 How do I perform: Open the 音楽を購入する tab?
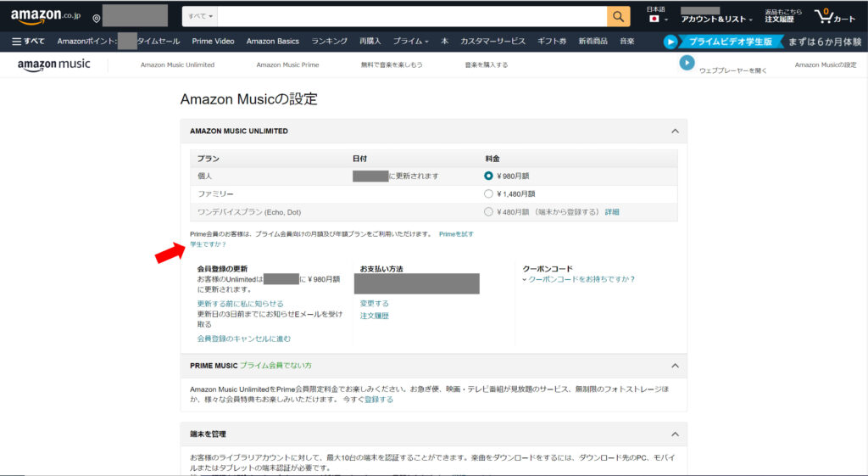[486, 64]
